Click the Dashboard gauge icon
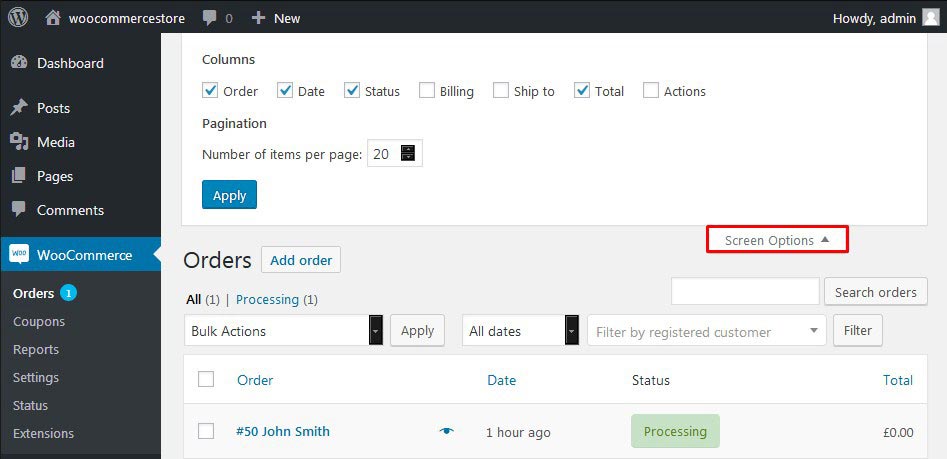Image resolution: width=947 pixels, height=459 pixels. pyautogui.click(x=19, y=63)
